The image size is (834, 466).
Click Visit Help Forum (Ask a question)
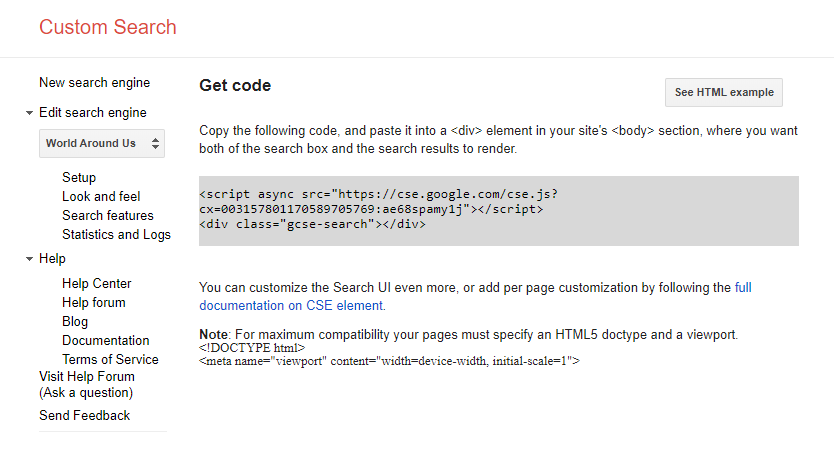86,385
